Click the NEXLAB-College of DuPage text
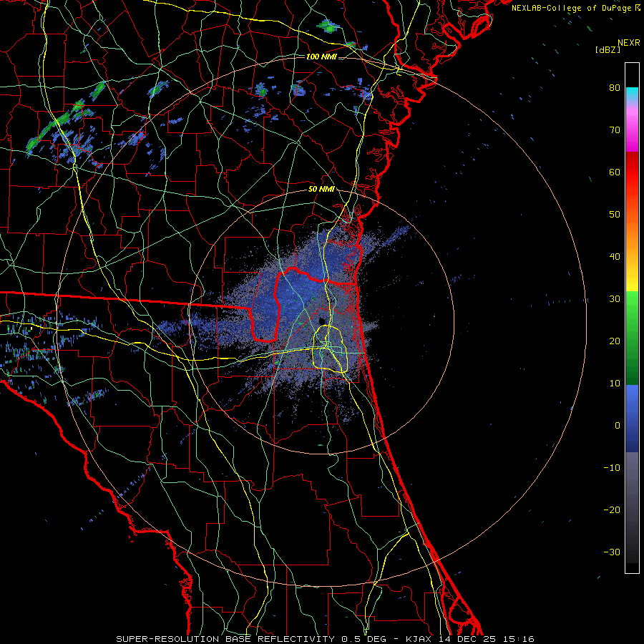The image size is (644, 644). 572,8
